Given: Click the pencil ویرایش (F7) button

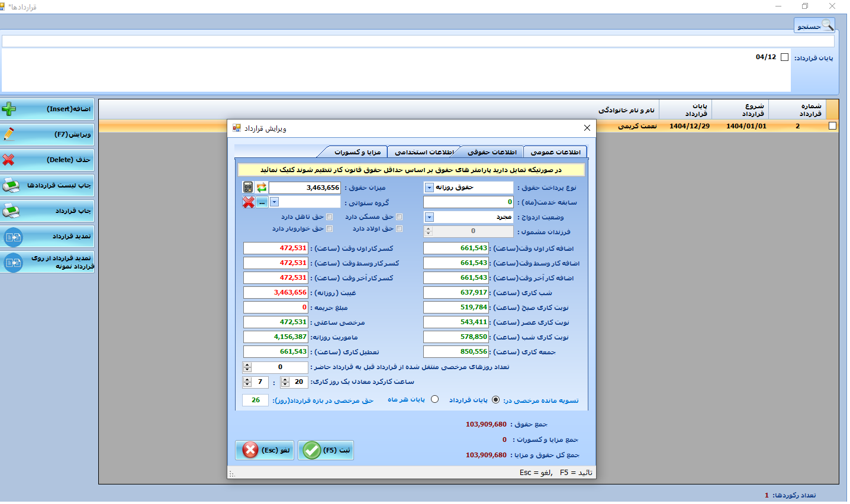Looking at the screenshot, I should pyautogui.click(x=47, y=135).
